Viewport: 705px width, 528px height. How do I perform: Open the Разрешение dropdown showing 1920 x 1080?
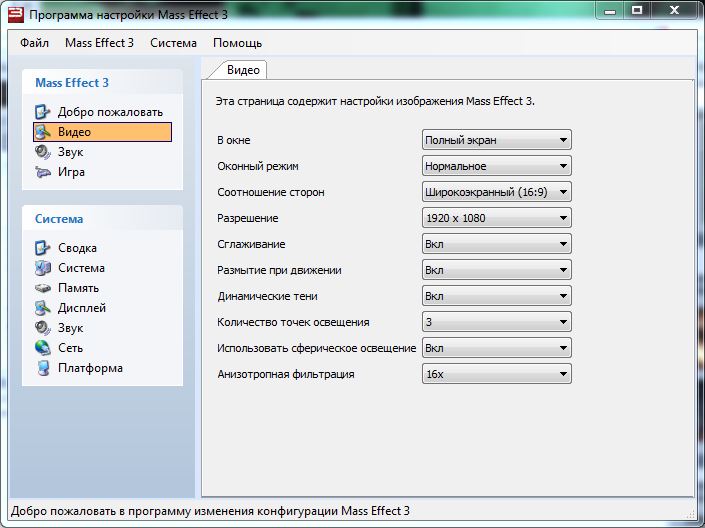click(x=497, y=218)
